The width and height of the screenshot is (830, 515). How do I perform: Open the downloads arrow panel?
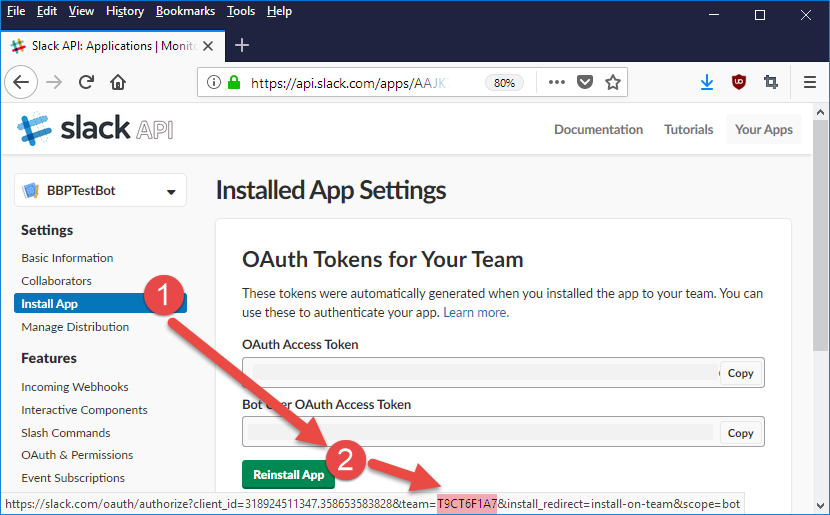tap(707, 82)
